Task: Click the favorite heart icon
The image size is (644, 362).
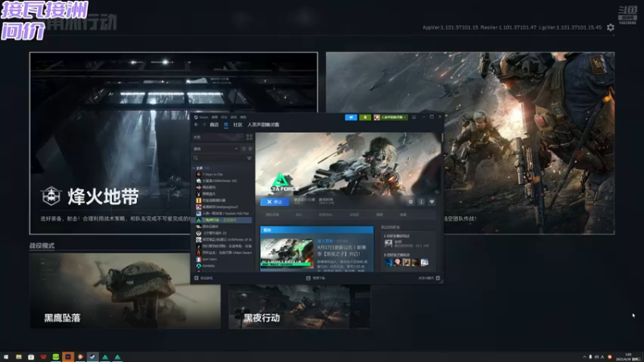Action: [431, 202]
